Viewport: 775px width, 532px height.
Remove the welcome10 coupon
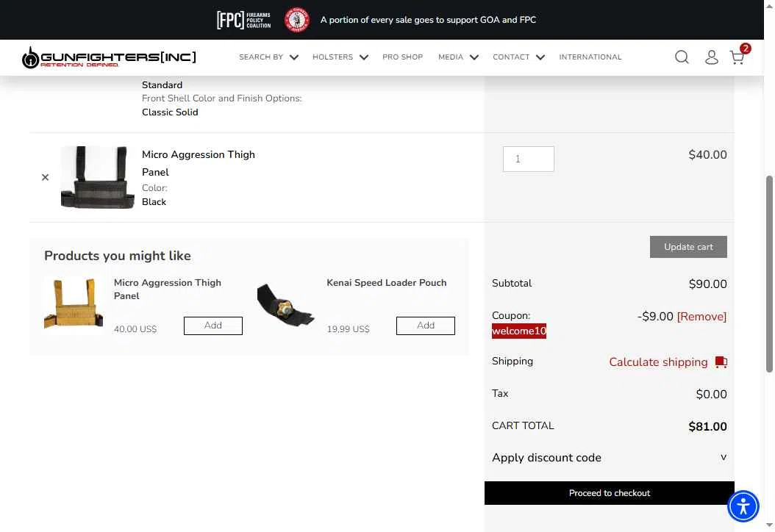[x=701, y=317]
